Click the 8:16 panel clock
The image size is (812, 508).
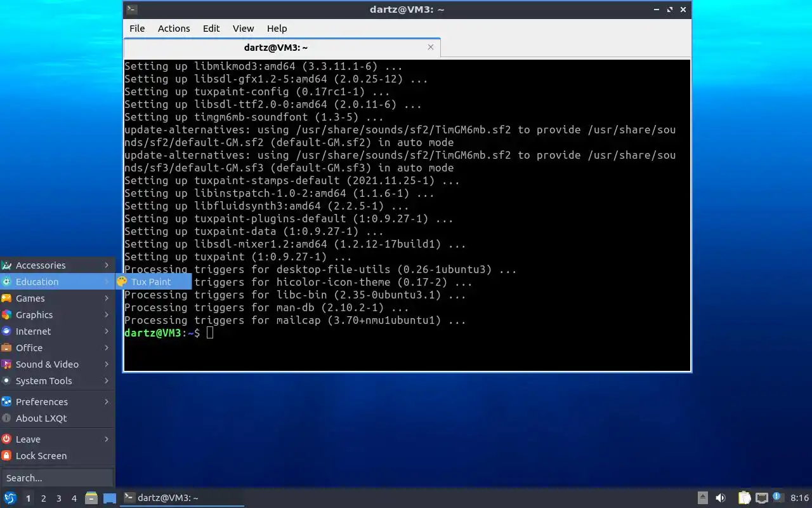(799, 498)
